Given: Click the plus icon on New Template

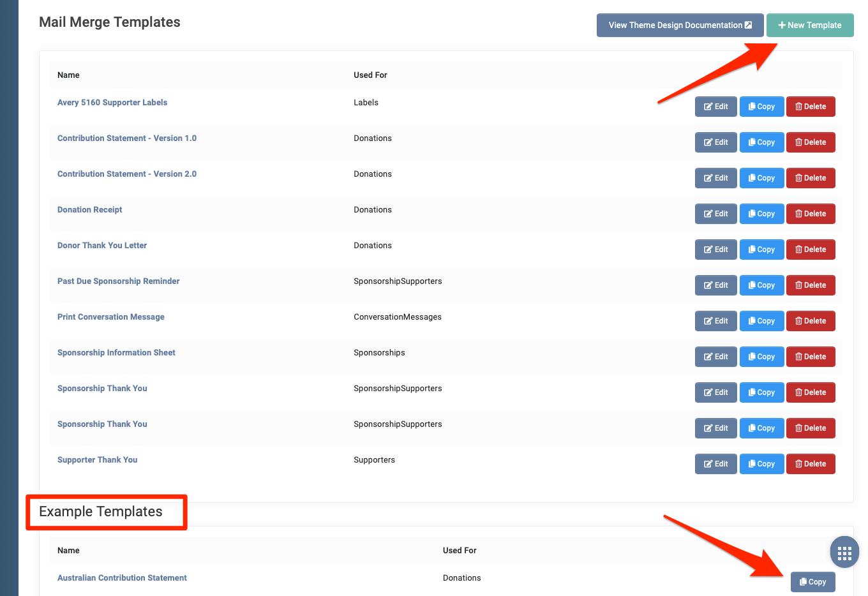Looking at the screenshot, I should tap(781, 25).
